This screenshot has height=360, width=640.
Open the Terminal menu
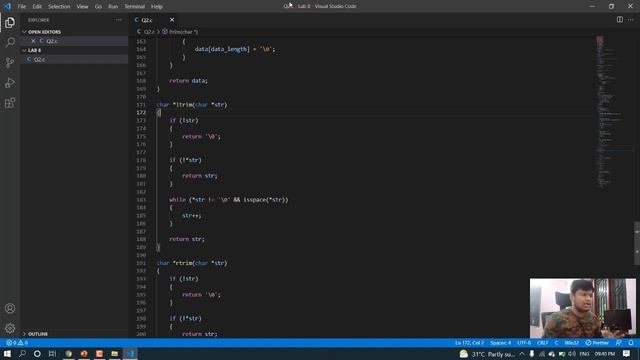[x=135, y=7]
